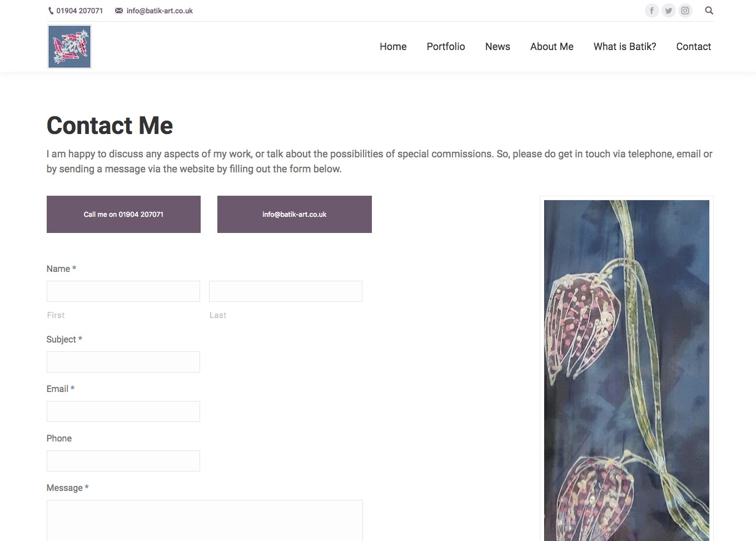Click the Call me on 01904 207071 button

click(x=123, y=214)
